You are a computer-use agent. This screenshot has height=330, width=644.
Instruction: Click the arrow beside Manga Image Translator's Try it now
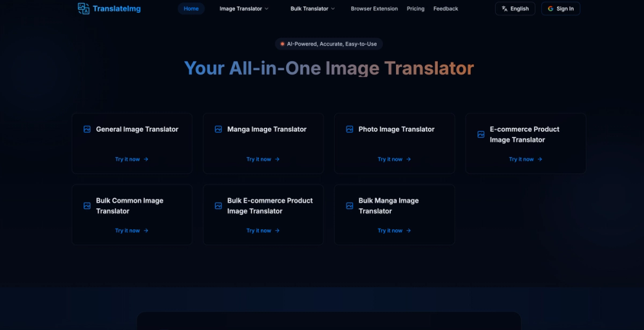click(277, 160)
